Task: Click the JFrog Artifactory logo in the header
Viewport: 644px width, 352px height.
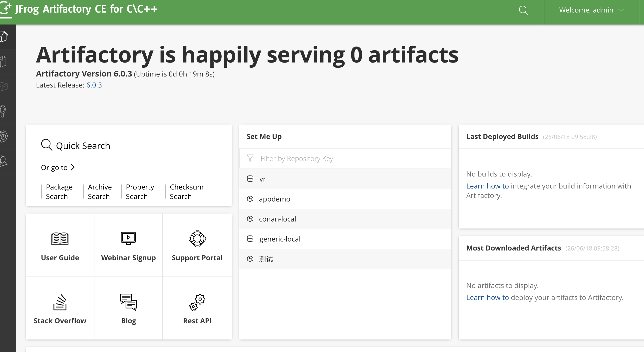Action: 79,9
